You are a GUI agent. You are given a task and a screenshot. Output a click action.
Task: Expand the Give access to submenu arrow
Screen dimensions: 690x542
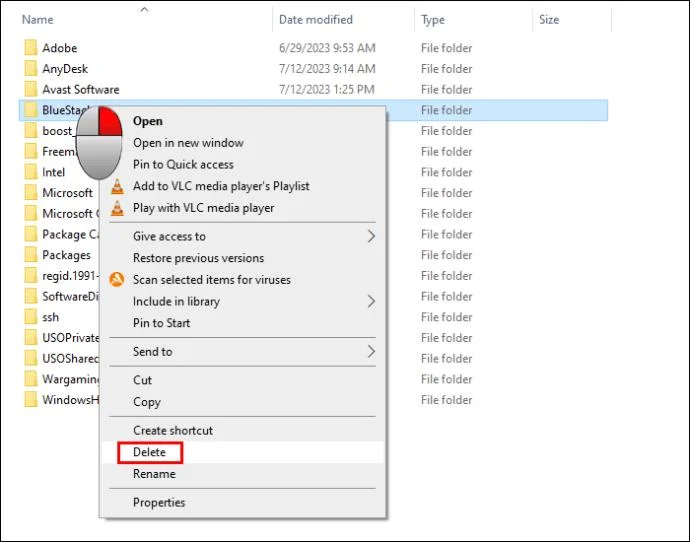[x=371, y=237]
